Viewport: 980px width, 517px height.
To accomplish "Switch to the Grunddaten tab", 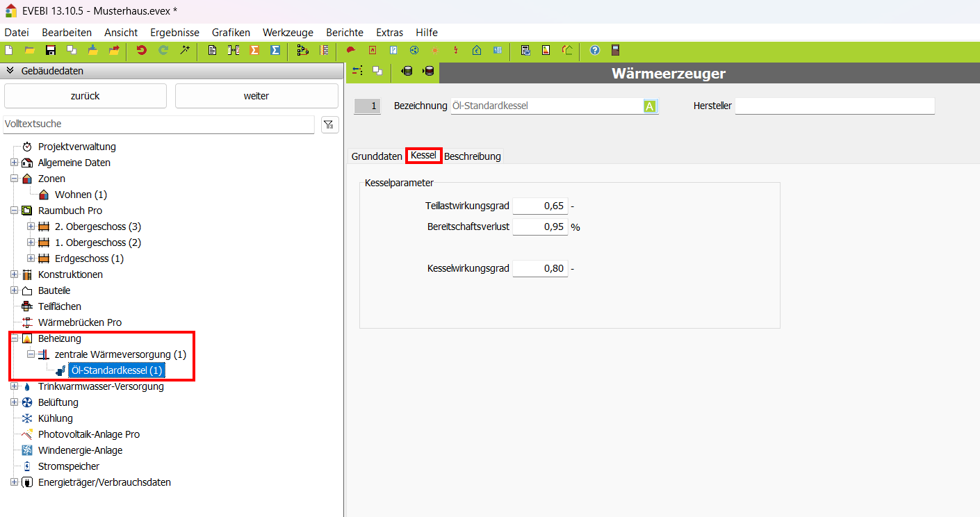I will click(x=376, y=156).
